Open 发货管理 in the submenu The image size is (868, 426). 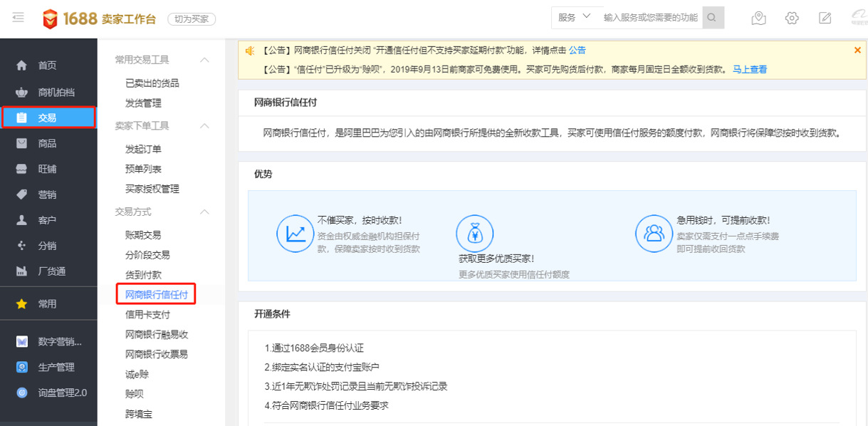[143, 103]
